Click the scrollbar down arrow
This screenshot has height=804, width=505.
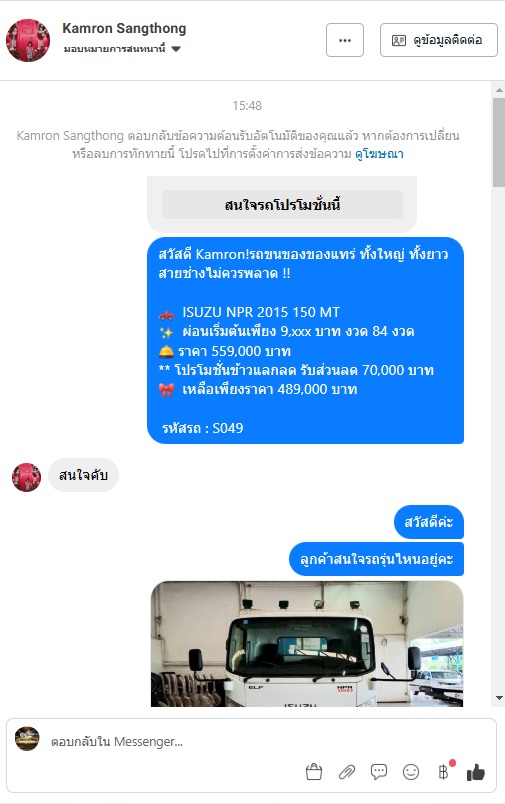pyautogui.click(x=499, y=698)
